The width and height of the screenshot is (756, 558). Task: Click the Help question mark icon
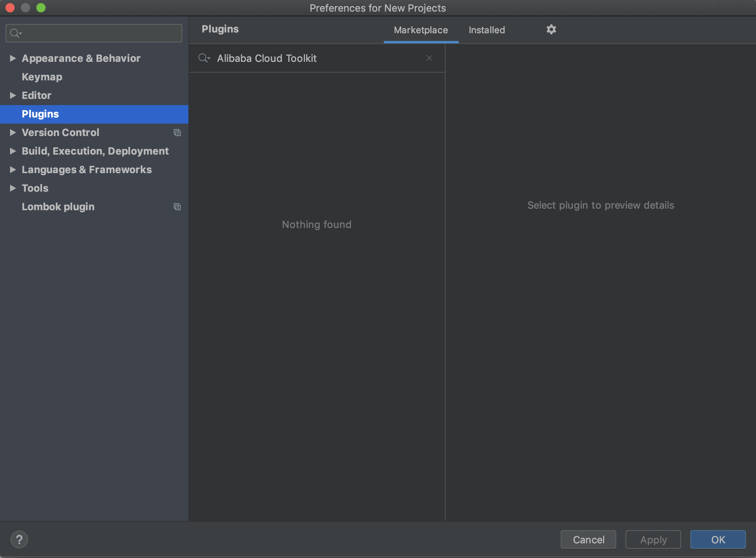point(19,539)
